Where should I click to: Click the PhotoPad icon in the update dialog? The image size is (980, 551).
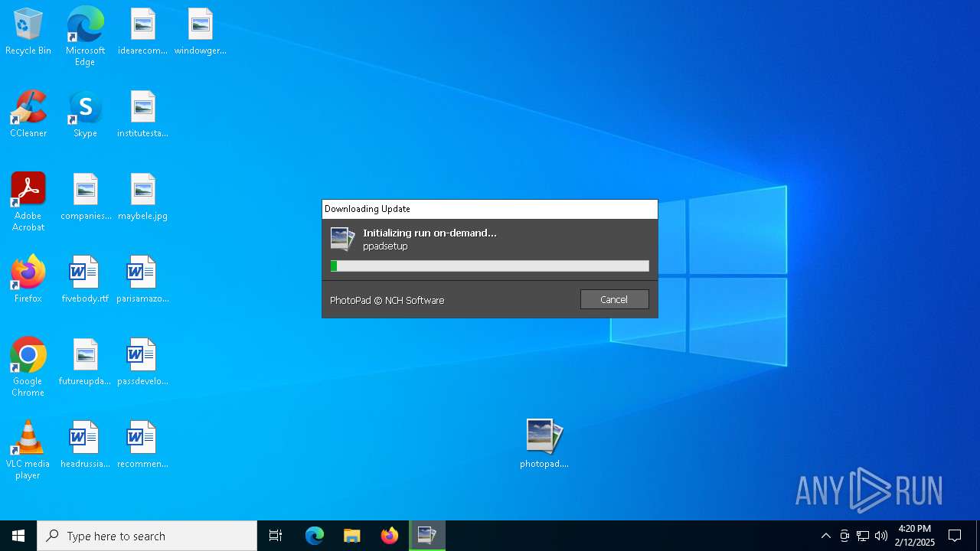[x=343, y=239]
